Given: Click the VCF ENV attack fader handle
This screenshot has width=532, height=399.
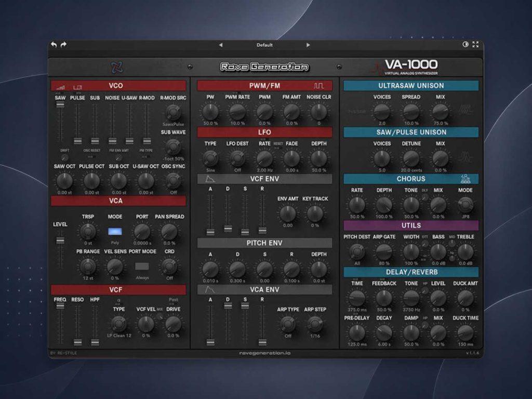Looking at the screenshot, I should pyautogui.click(x=210, y=232).
